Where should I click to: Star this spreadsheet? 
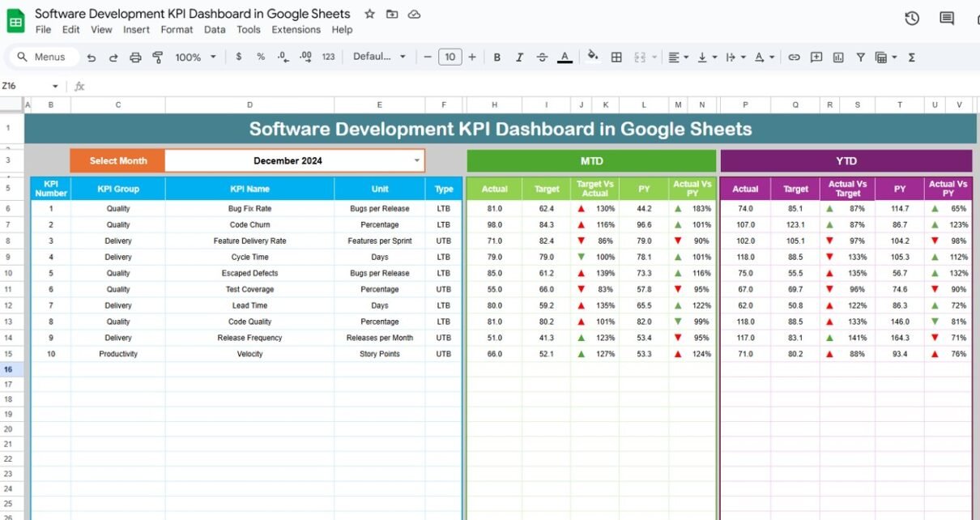point(369,14)
